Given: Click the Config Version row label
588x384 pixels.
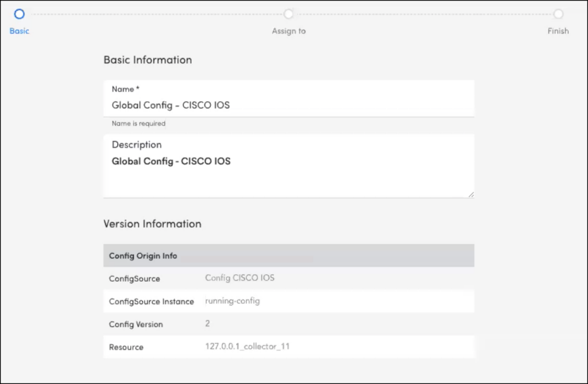Looking at the screenshot, I should [x=136, y=324].
